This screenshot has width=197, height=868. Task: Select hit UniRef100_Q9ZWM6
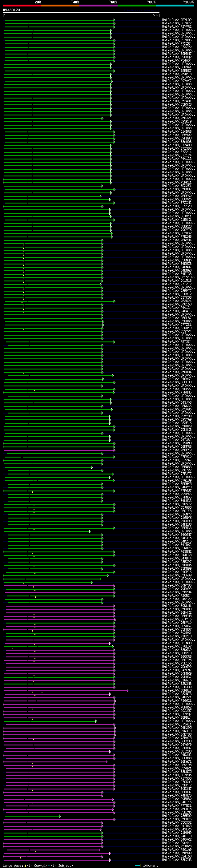point(176,40)
